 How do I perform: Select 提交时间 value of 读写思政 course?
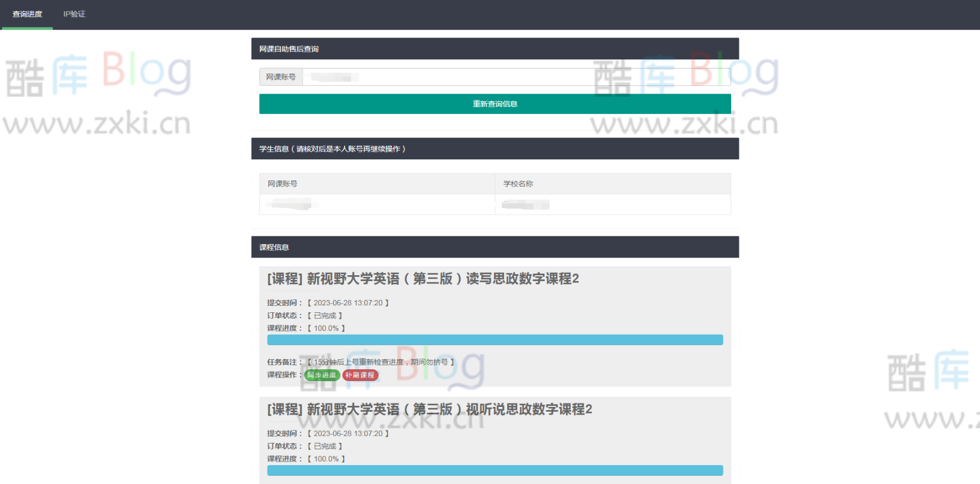coord(348,303)
